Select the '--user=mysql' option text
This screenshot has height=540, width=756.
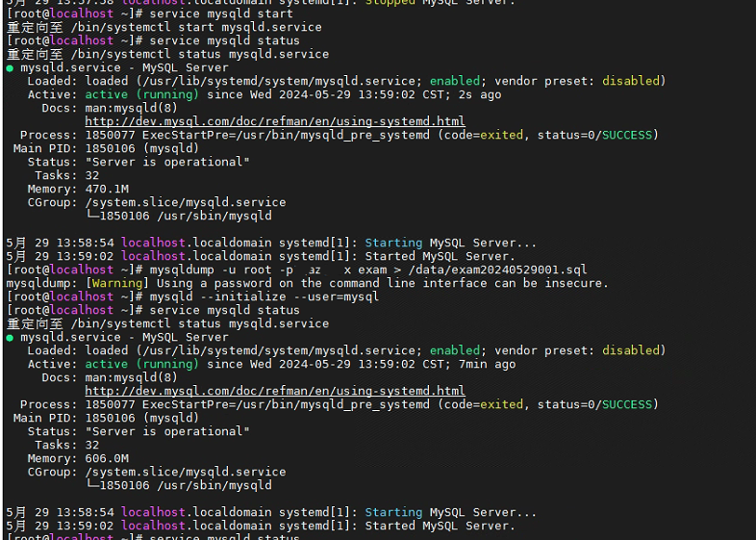[336, 296]
